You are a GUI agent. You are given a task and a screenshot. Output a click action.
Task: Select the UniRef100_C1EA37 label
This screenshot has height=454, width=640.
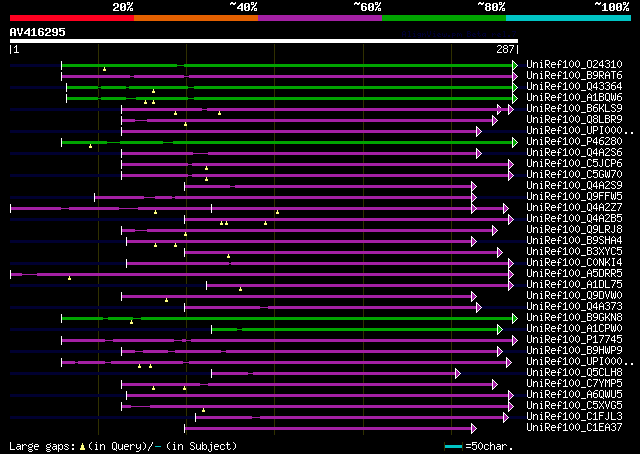click(574, 428)
